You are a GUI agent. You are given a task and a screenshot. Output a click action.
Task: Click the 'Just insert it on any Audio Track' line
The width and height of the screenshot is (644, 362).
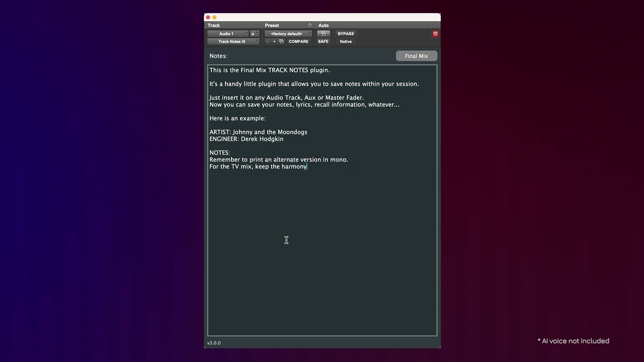pos(286,98)
